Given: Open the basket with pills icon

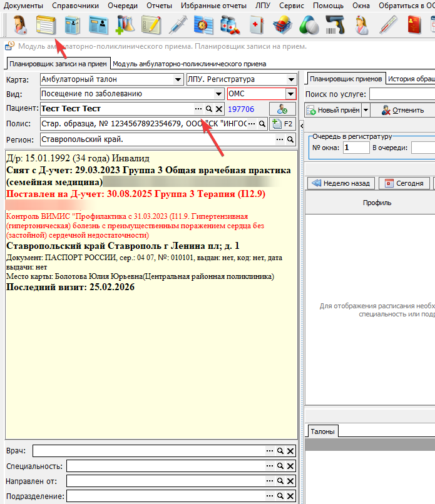Looking at the screenshot, I should click(282, 25).
